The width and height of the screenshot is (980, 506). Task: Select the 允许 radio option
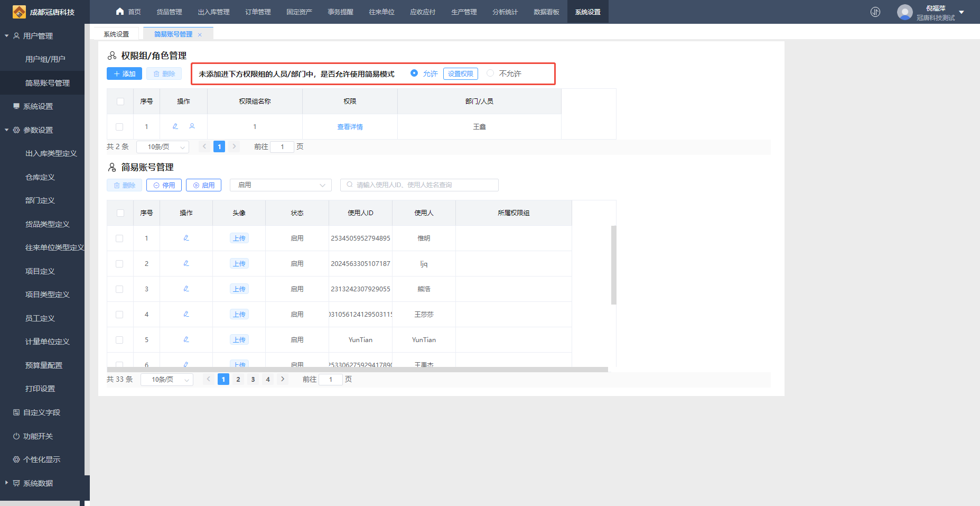[x=414, y=73]
